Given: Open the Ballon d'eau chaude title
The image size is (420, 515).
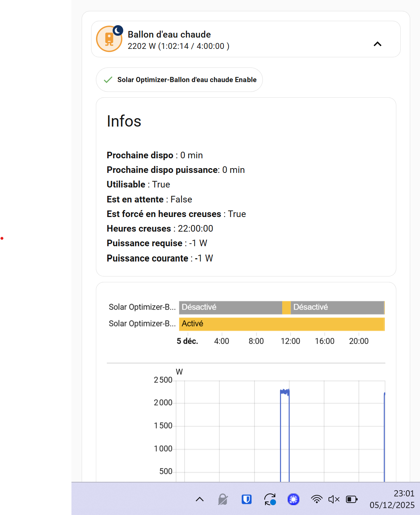Looking at the screenshot, I should (x=169, y=34).
